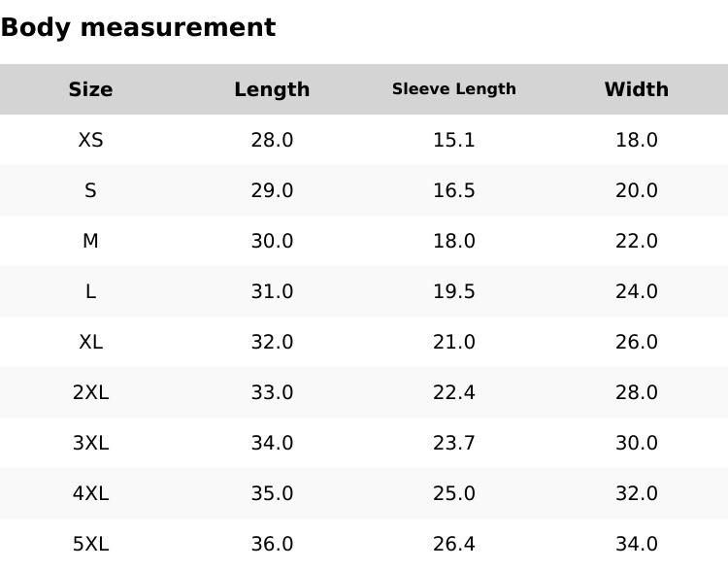This screenshot has height=569, width=728.
Task: Click the Width column header
Action: coord(636,89)
